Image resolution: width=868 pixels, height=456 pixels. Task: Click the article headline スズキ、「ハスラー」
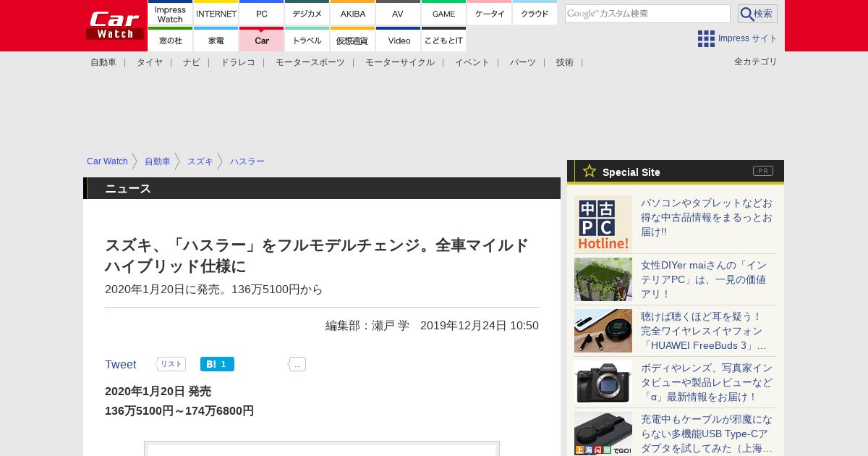(317, 256)
